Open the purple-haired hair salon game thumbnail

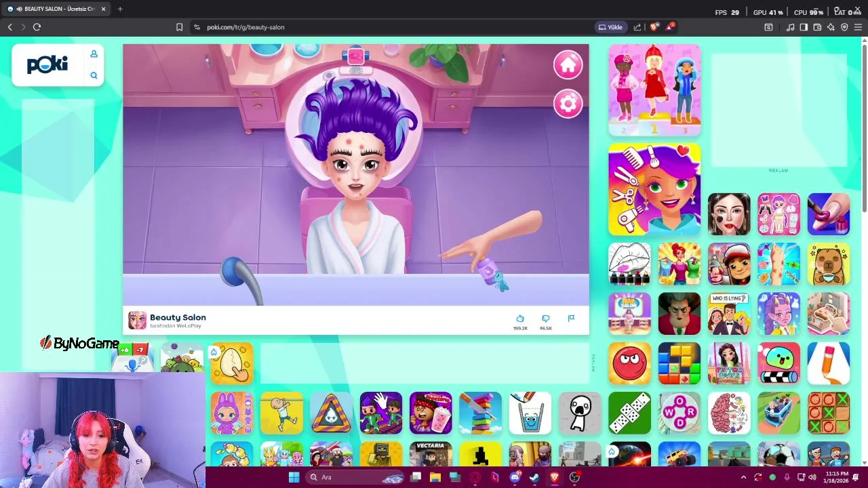tap(654, 189)
